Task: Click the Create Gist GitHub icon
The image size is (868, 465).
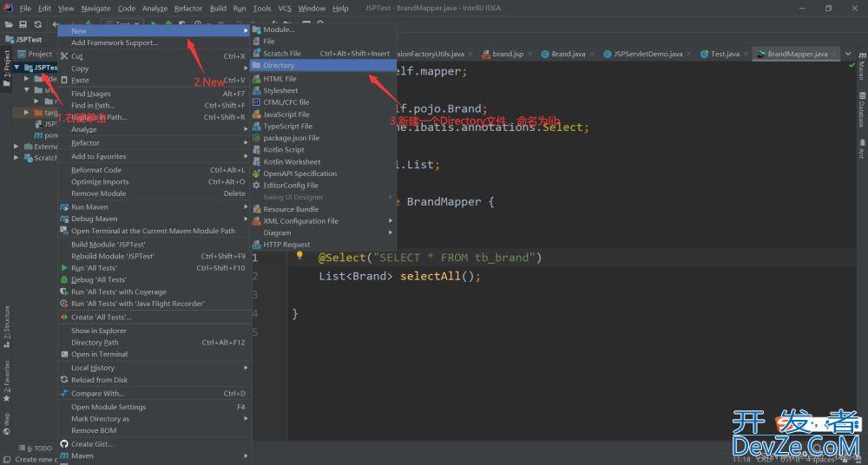Action: [x=64, y=444]
